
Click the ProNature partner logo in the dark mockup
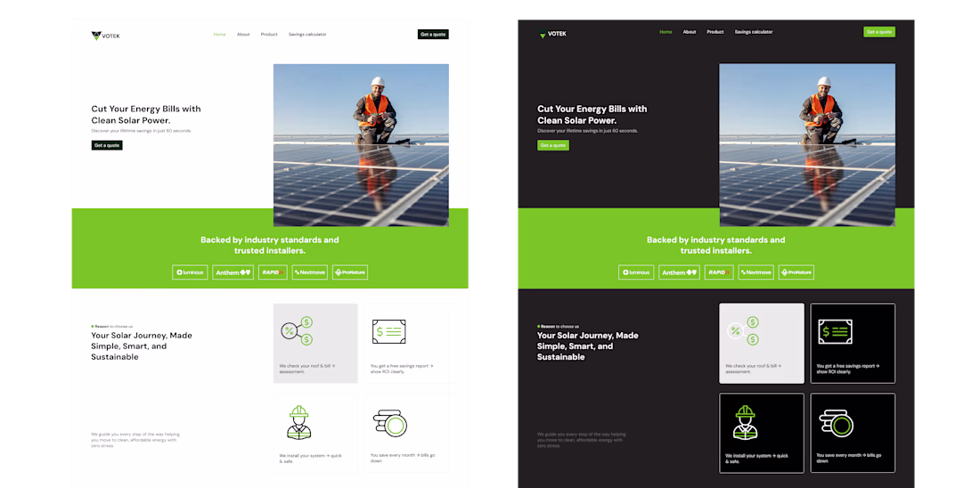pyautogui.click(x=796, y=272)
